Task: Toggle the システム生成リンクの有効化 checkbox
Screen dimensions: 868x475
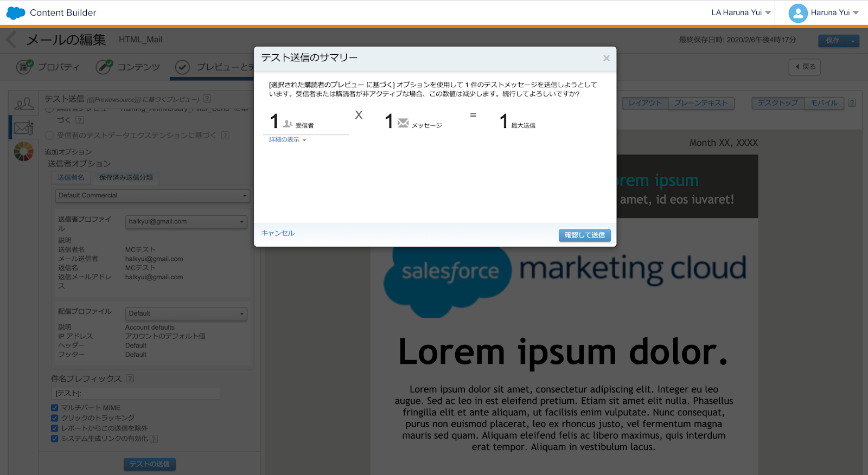Action: tap(54, 439)
